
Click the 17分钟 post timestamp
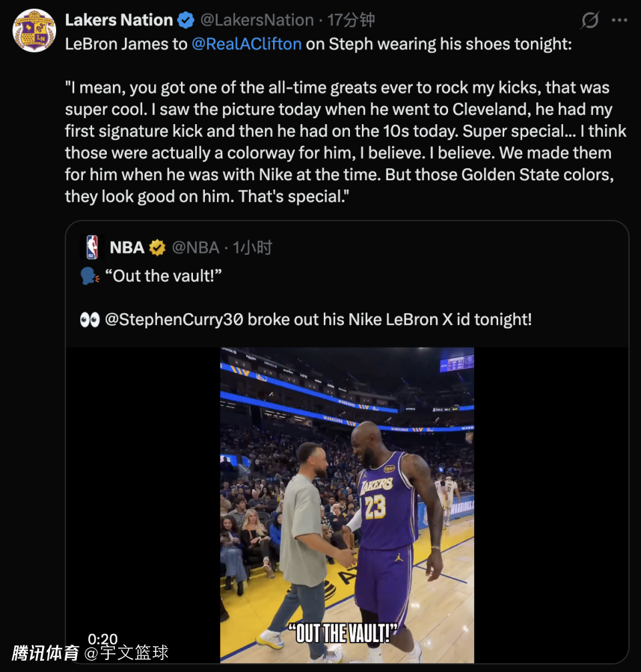tap(350, 21)
